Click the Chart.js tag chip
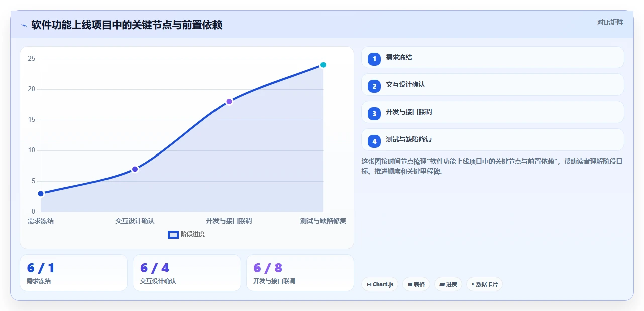 tap(380, 284)
